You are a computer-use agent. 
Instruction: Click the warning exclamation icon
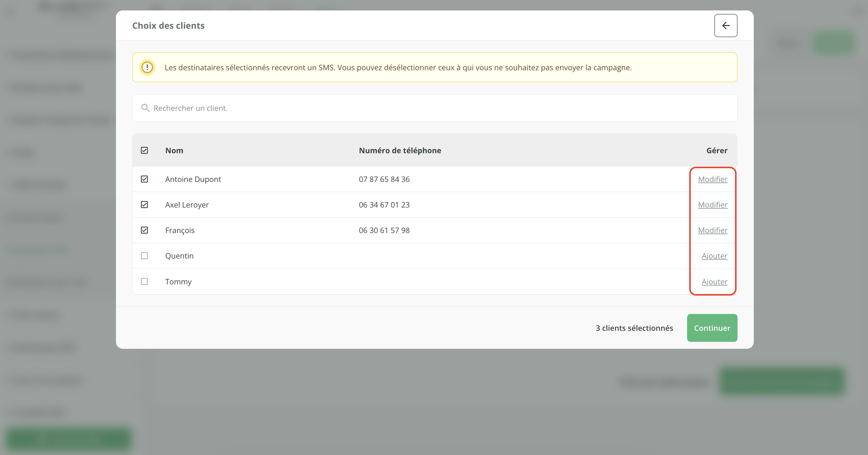147,67
